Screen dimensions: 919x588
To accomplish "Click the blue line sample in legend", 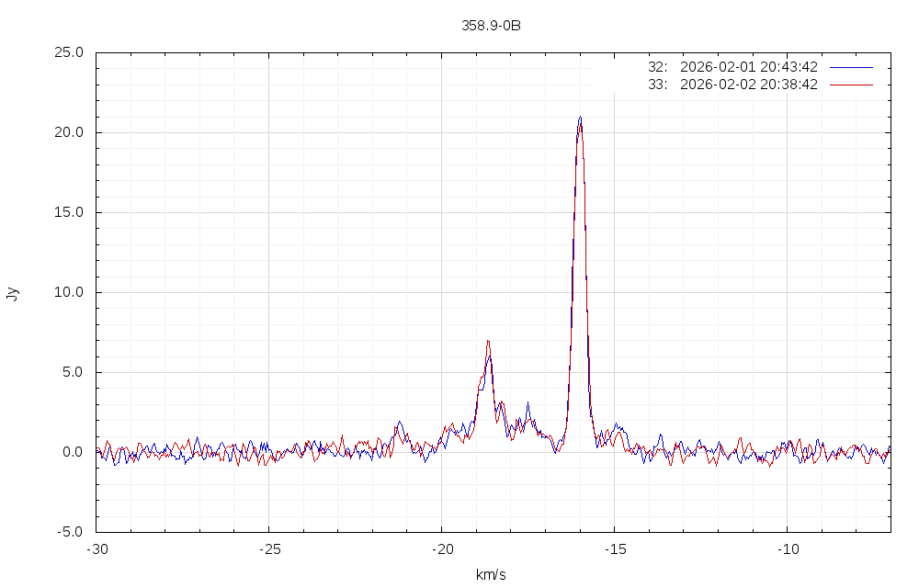I will click(x=850, y=67).
